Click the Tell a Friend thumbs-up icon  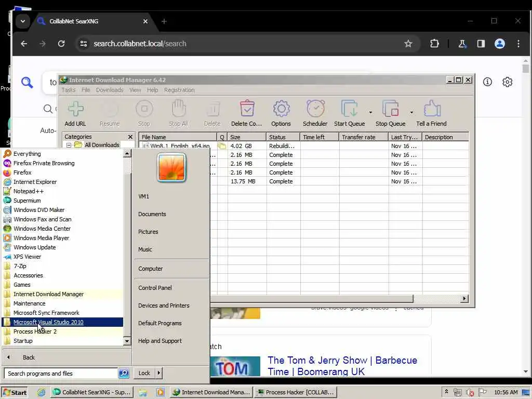click(x=432, y=113)
